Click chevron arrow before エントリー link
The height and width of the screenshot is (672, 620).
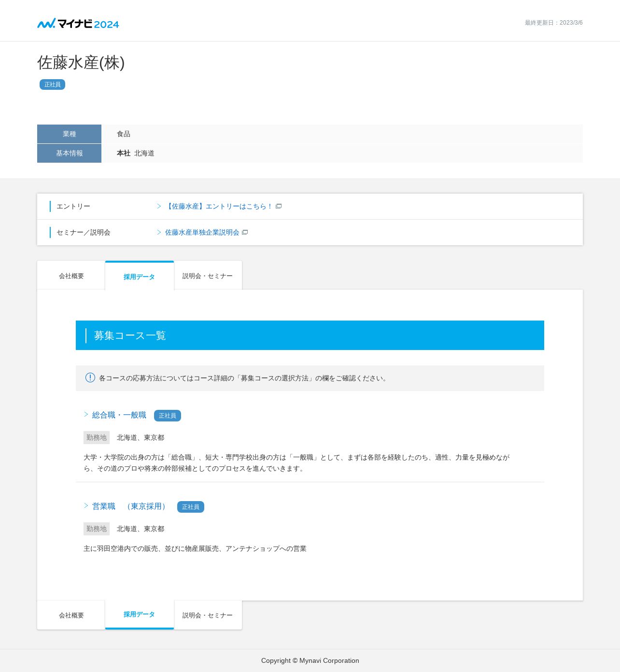pyautogui.click(x=159, y=206)
